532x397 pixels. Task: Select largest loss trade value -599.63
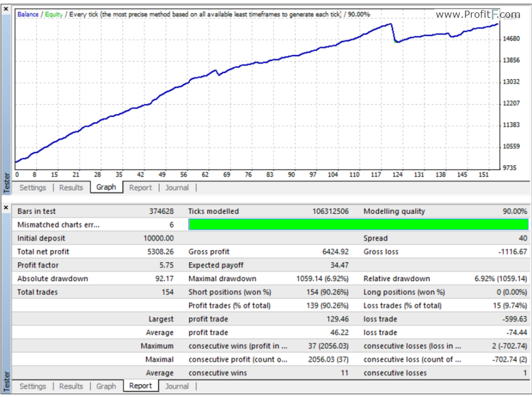click(515, 319)
